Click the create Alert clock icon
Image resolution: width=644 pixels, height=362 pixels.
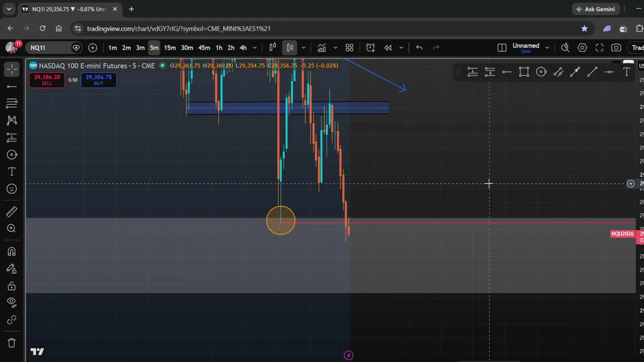(370, 48)
